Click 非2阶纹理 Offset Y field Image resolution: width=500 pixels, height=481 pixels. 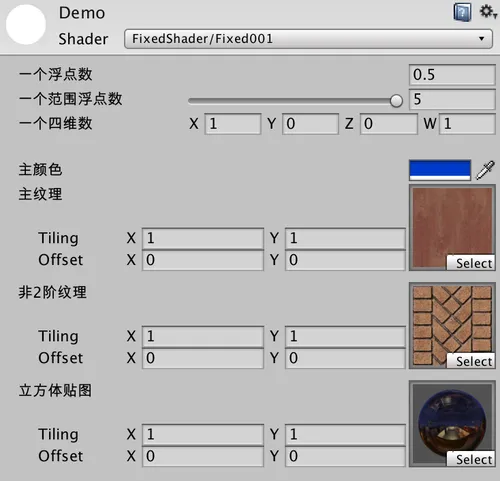(x=345, y=358)
